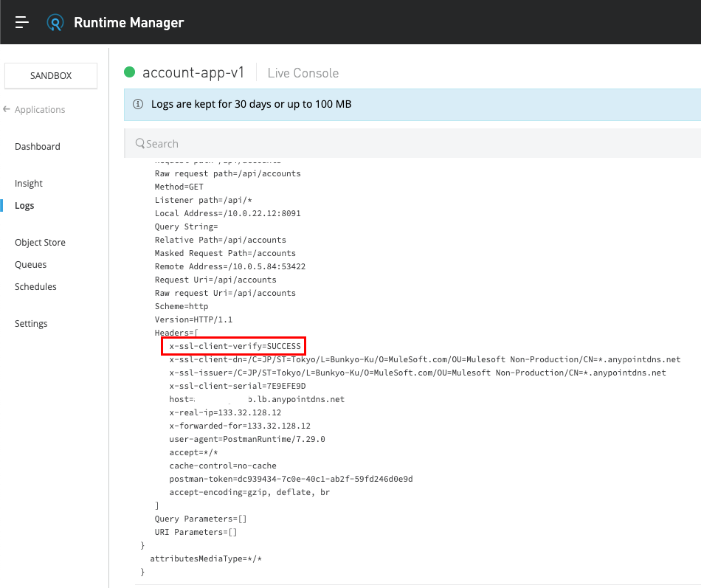Click the green status indicator dot

(x=130, y=72)
